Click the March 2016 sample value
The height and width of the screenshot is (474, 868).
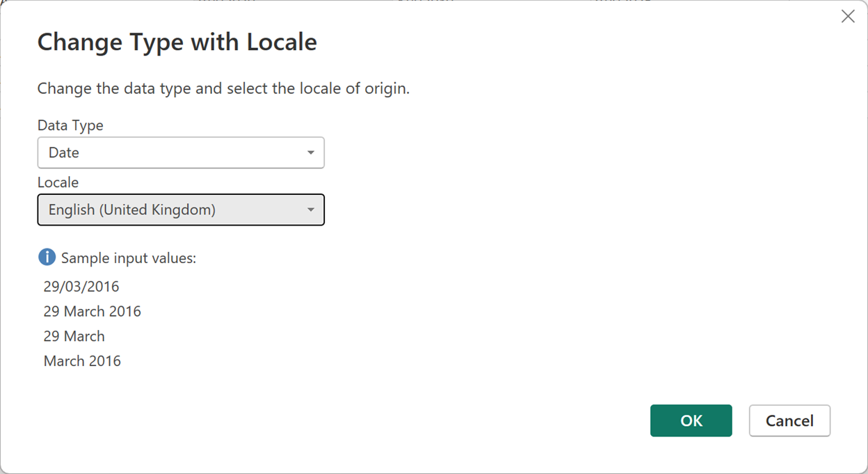pos(82,361)
